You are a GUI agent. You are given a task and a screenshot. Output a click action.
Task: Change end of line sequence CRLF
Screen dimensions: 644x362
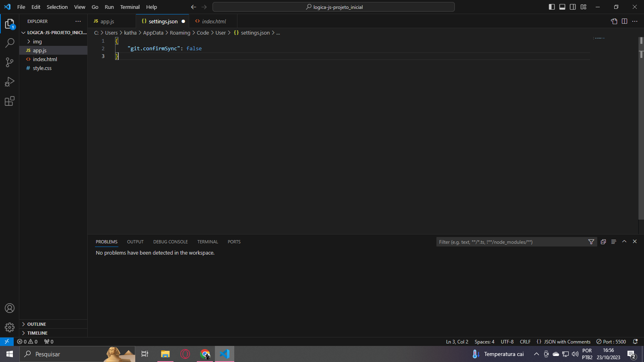click(525, 341)
